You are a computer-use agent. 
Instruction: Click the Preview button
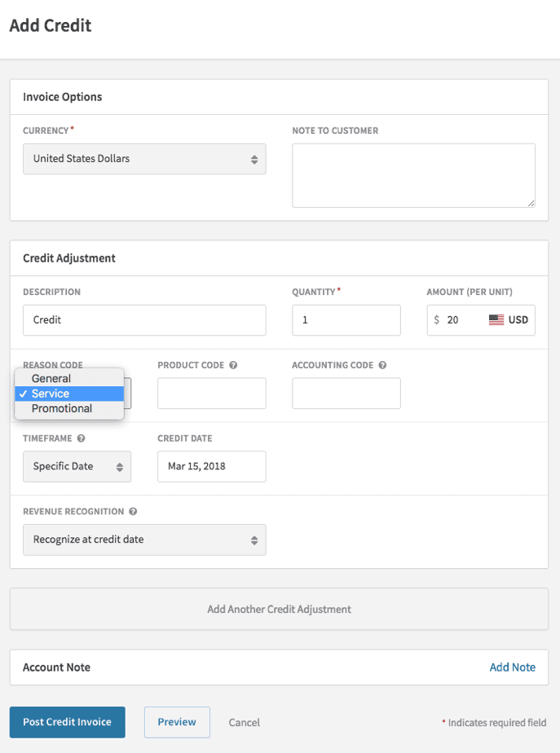pos(177,722)
